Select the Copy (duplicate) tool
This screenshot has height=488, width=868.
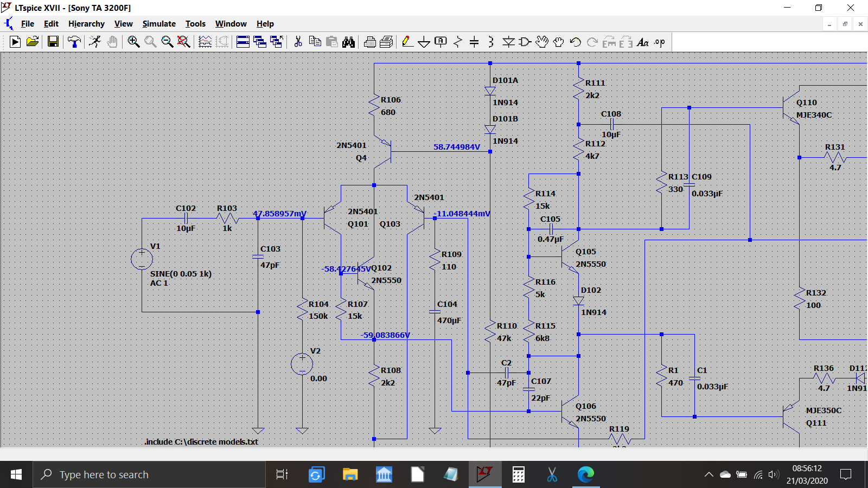pyautogui.click(x=315, y=42)
